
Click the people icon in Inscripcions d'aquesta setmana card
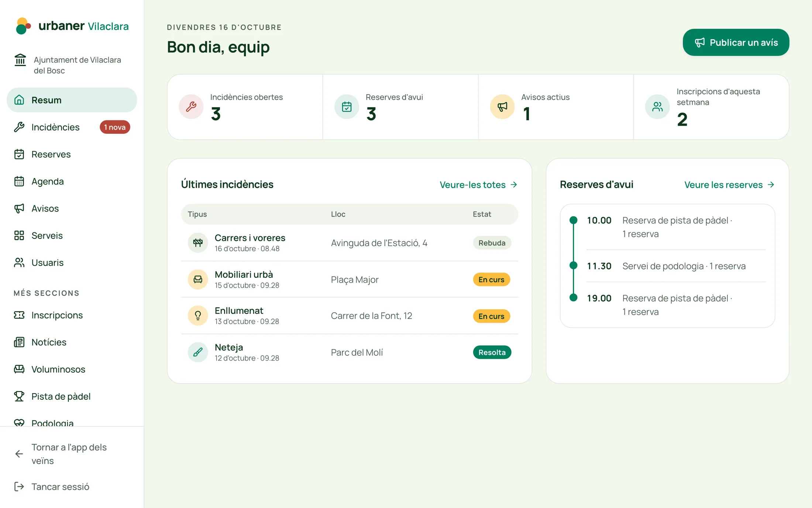(657, 107)
